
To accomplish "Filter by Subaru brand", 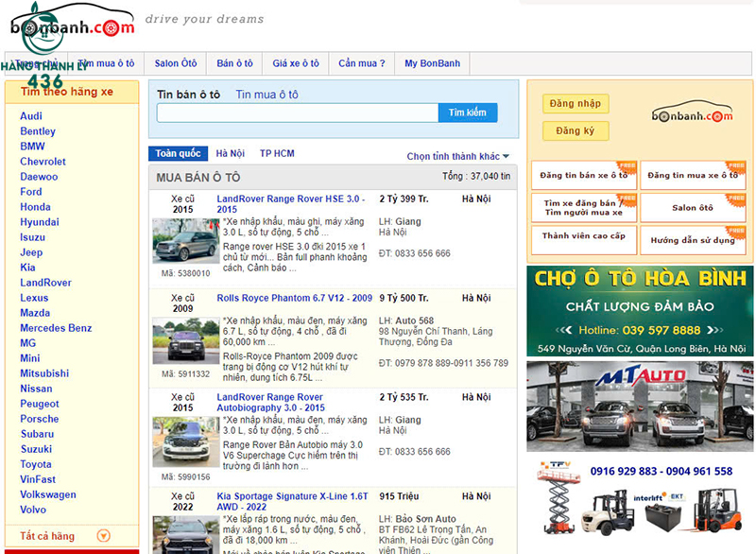I will [37, 434].
